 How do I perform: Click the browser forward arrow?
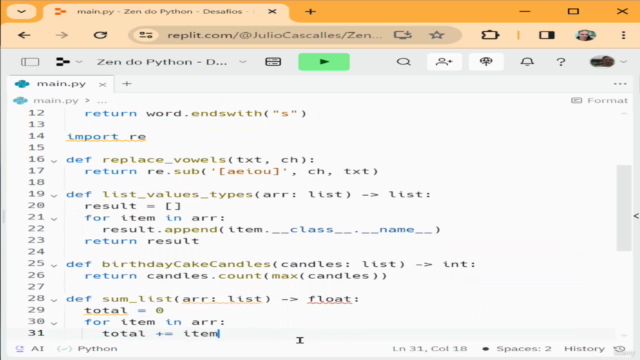(62, 35)
